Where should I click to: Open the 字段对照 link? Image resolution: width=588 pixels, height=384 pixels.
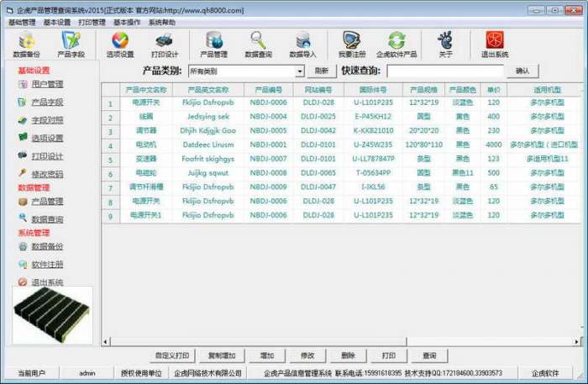[x=47, y=120]
